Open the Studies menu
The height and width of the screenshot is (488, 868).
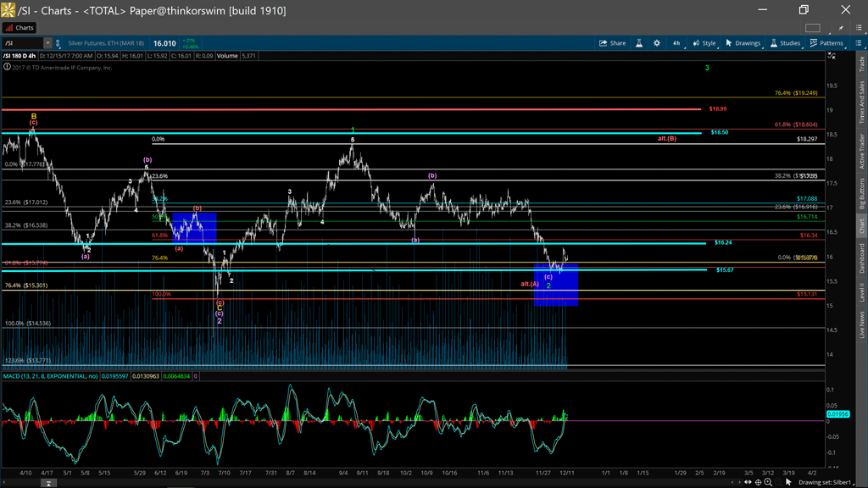click(785, 43)
